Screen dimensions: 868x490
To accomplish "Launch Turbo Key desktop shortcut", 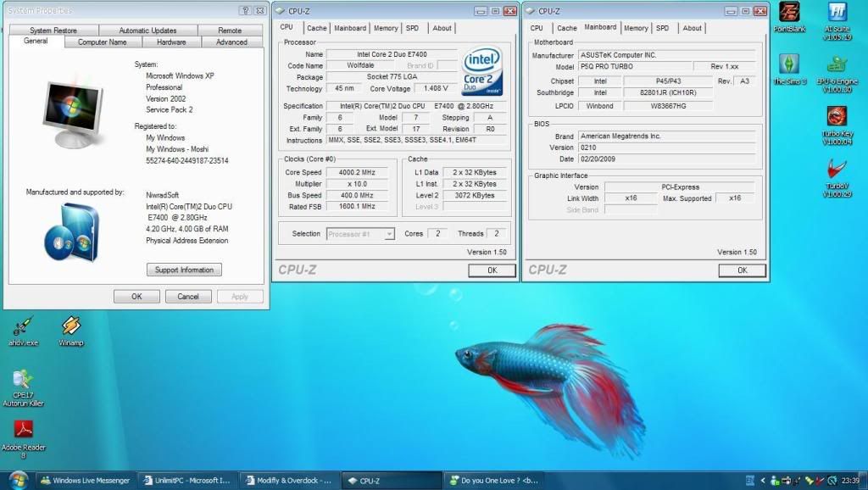I will 837,117.
